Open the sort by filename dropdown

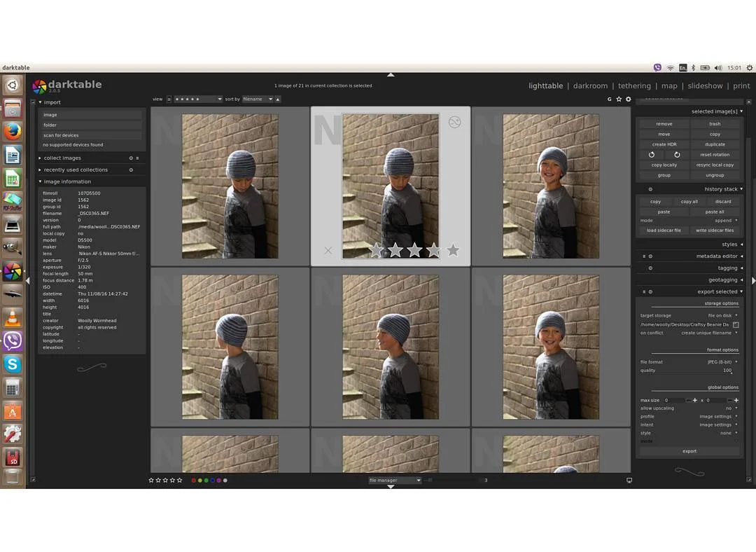(258, 99)
